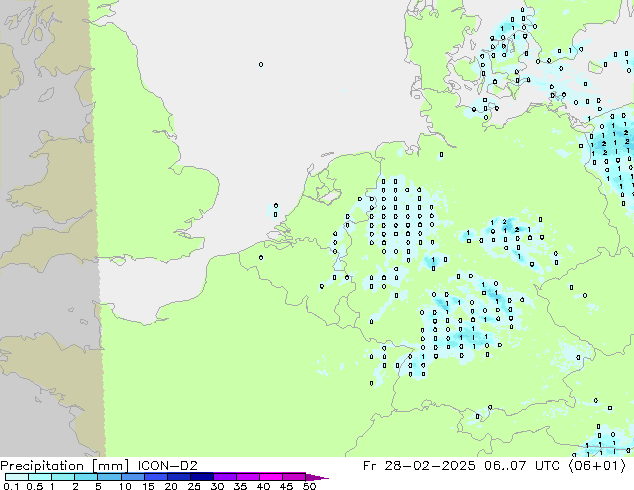
Task: Click the 0.5–1 mm legend color swatch
Action: (40, 477)
